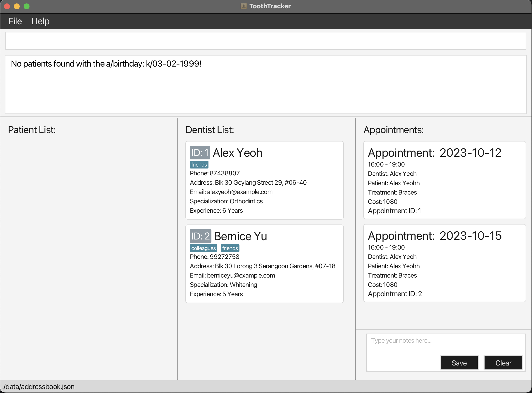Screen dimensions: 532x393
Task: Open the File menu
Action: (15, 21)
